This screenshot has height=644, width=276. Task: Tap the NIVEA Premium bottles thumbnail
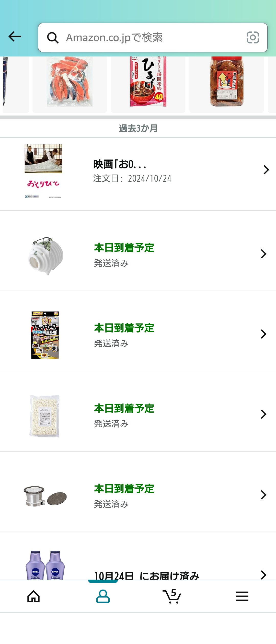(45, 565)
